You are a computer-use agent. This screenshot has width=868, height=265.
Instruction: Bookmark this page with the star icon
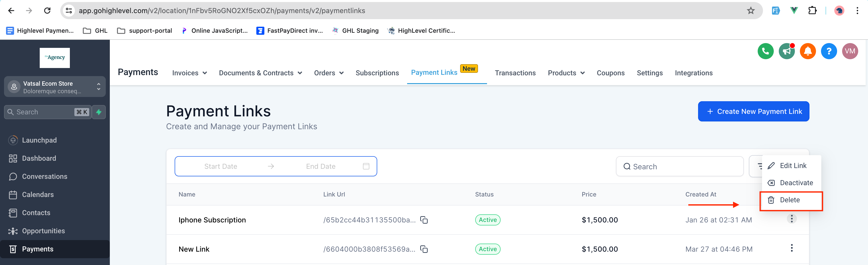(750, 11)
